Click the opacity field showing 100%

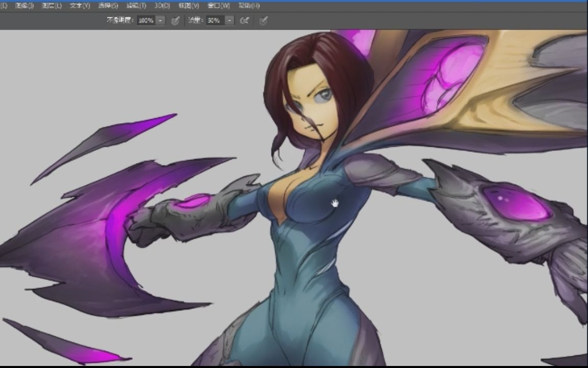(145, 20)
